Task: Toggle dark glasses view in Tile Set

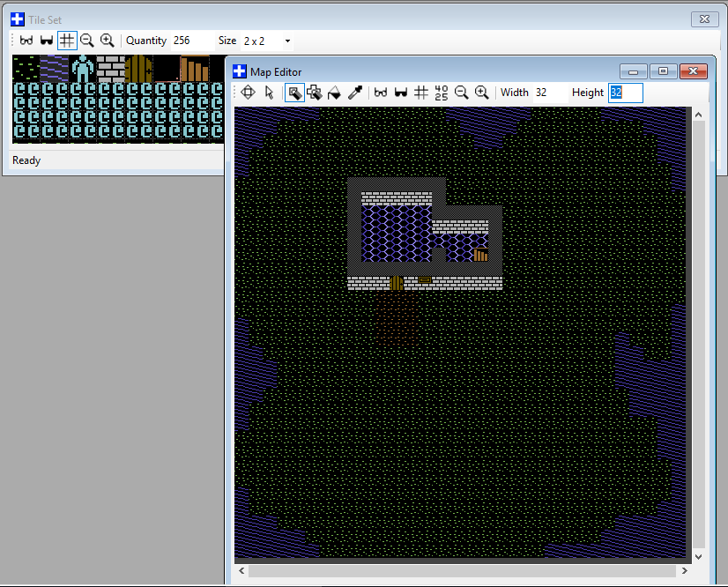Action: tap(47, 41)
